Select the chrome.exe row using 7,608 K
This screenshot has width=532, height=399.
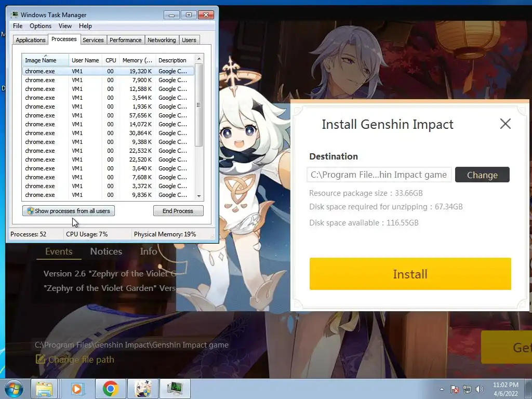[x=108, y=177]
